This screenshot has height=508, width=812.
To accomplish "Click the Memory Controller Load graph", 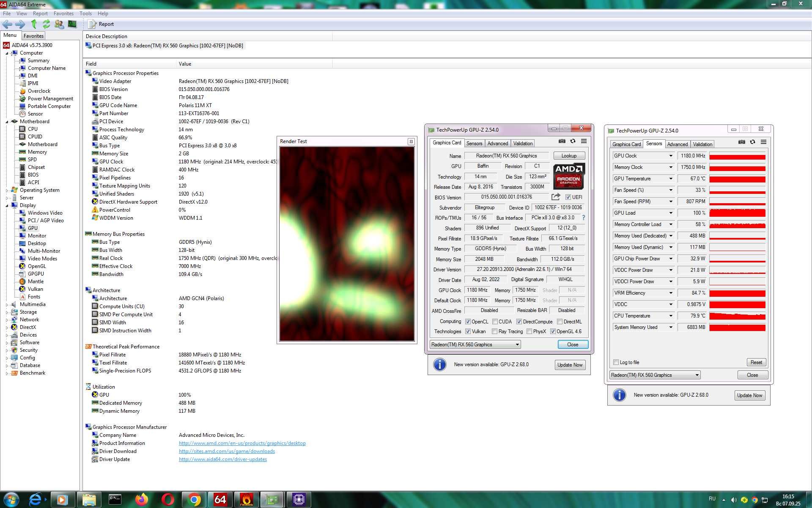I will pos(737,224).
